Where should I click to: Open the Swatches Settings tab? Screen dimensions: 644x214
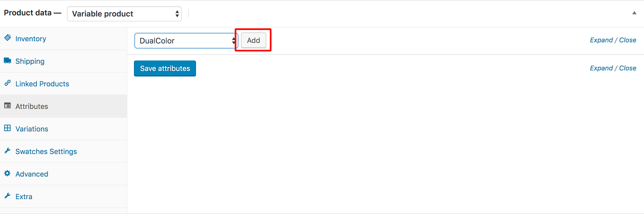[x=46, y=151]
